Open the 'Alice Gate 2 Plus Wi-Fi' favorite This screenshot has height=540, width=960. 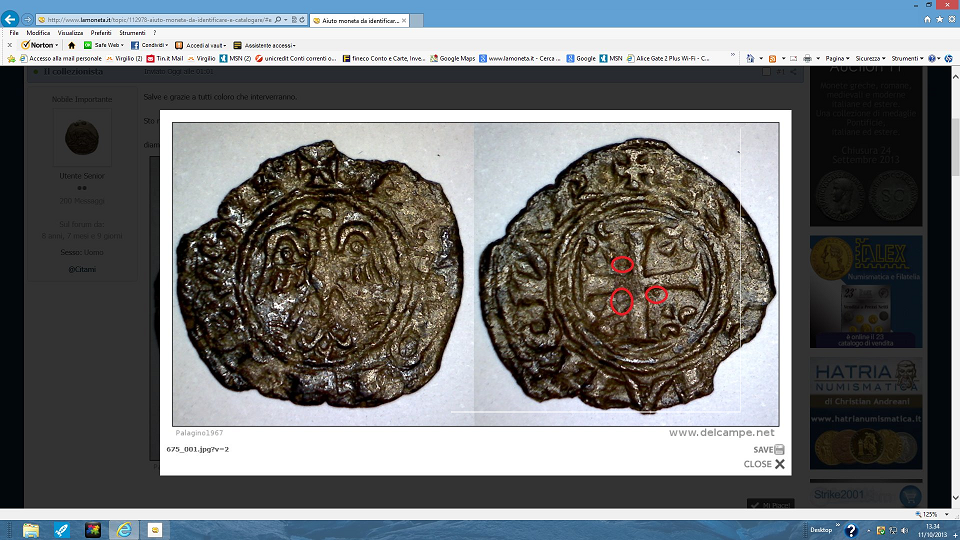668,59
